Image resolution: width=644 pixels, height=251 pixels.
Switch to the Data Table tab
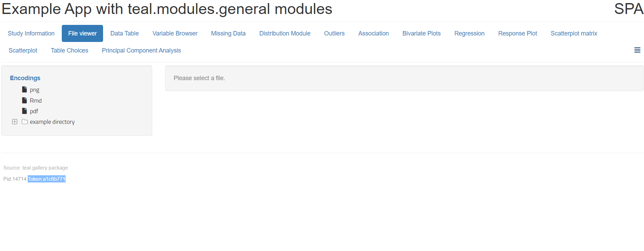pos(124,33)
